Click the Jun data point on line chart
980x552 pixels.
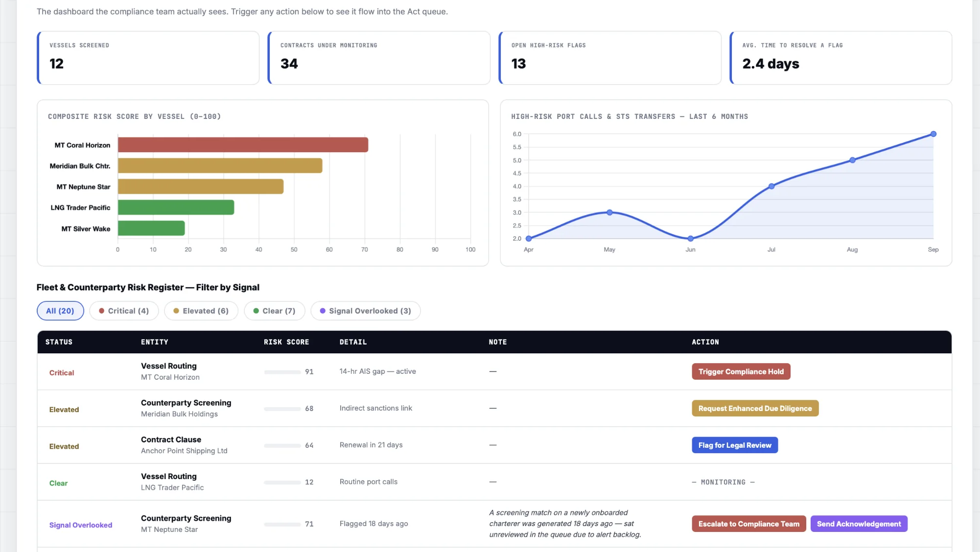[690, 239]
